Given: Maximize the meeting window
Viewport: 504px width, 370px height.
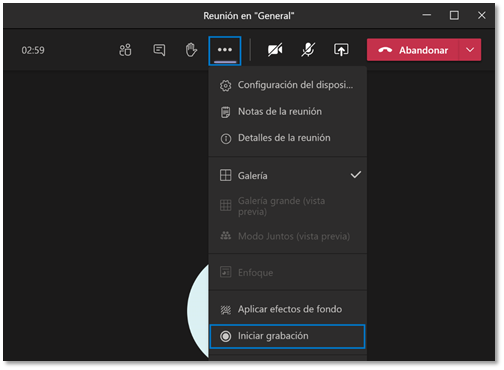Looking at the screenshot, I should coord(454,15).
